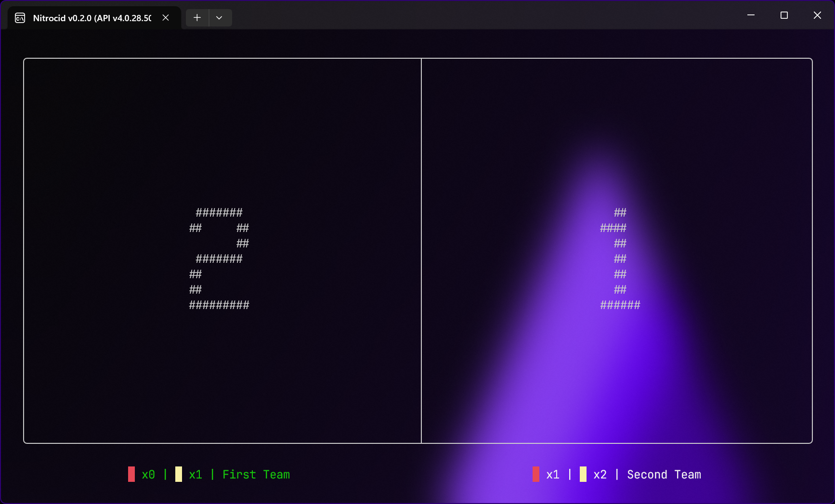
Task: Close the terminal window
Action: coord(817,15)
